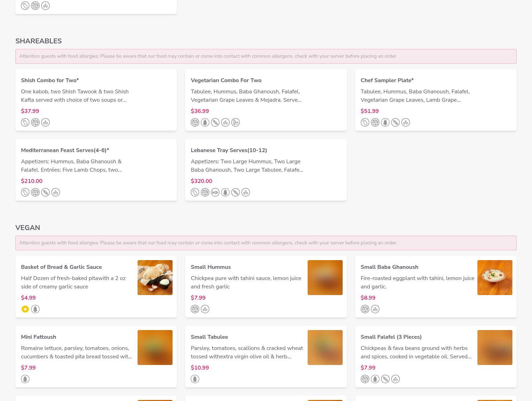Viewport: 532px width, 401px height.
Task: Open the Vegetarian Combo For Two item
Action: point(226,80)
